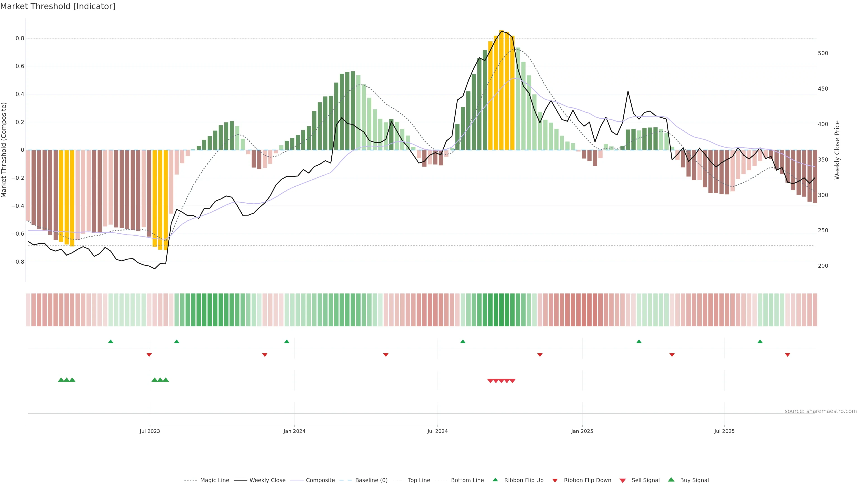This screenshot has width=868, height=488.
Task: Toggle the Top Line legend entry
Action: pos(419,480)
